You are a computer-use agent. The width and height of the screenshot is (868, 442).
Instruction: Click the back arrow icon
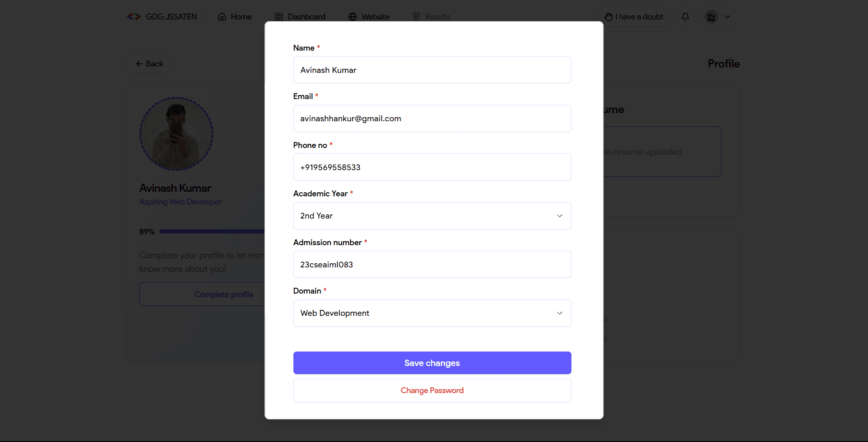[140, 63]
